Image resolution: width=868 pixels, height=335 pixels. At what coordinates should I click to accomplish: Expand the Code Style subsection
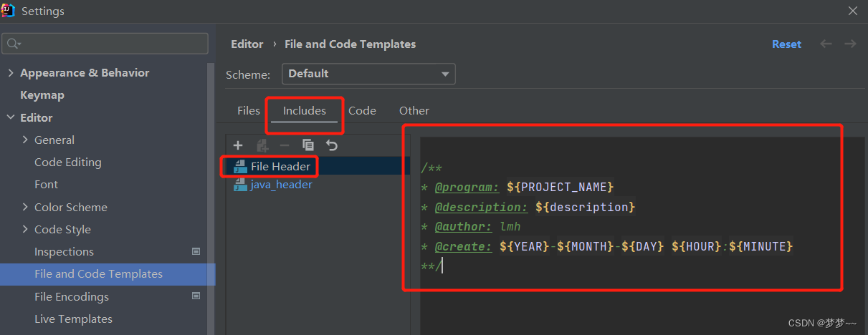[25, 230]
